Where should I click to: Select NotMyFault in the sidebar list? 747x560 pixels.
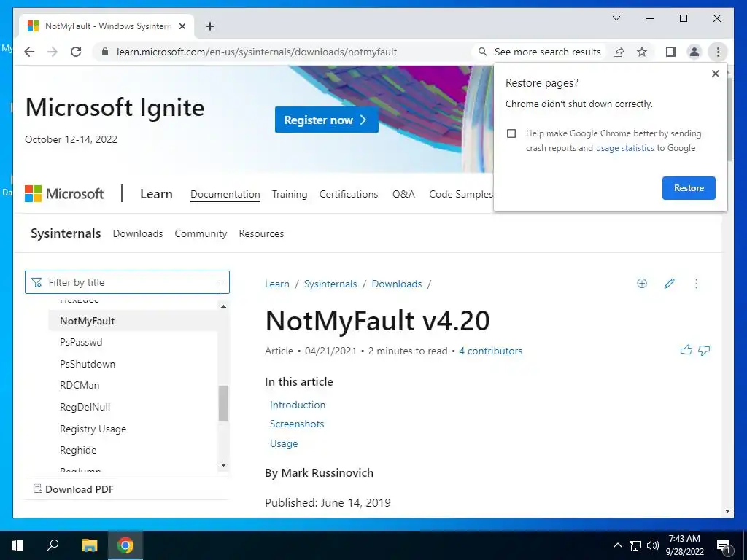(133, 321)
